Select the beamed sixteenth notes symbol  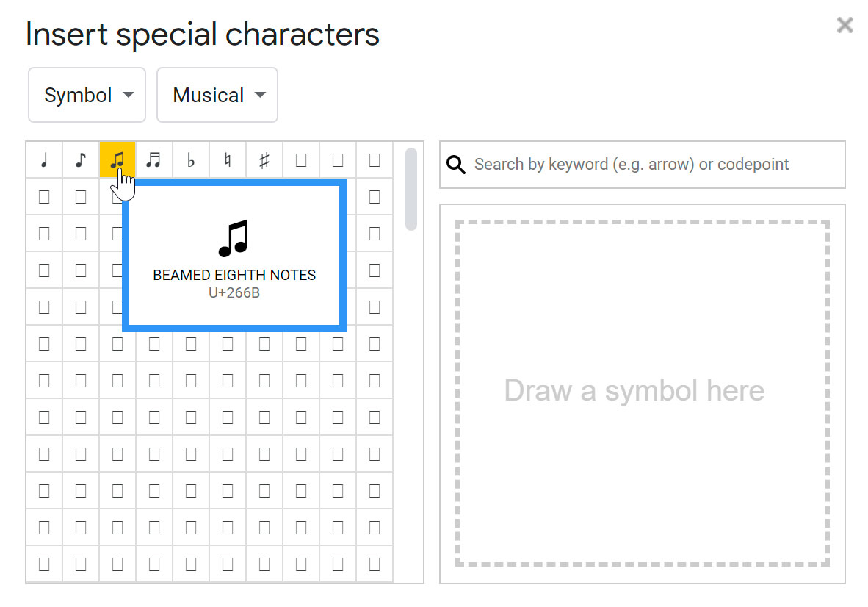click(154, 159)
